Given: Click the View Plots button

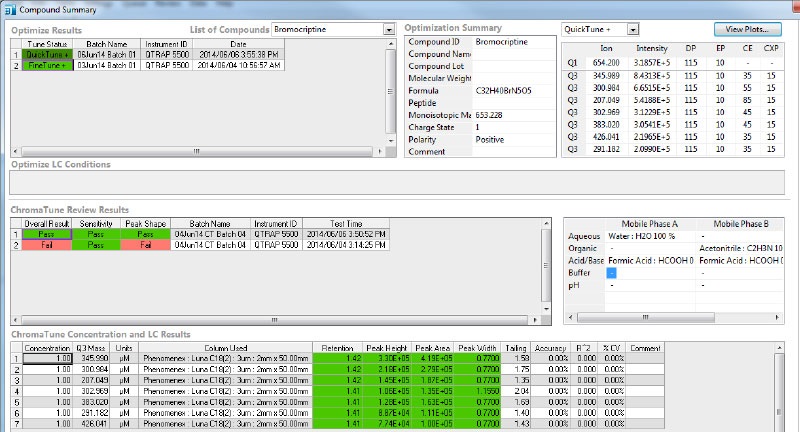Looking at the screenshot, I should [749, 29].
